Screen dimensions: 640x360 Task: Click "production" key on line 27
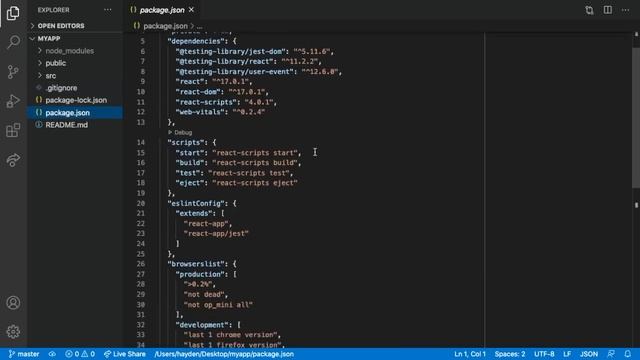pyautogui.click(x=200, y=274)
